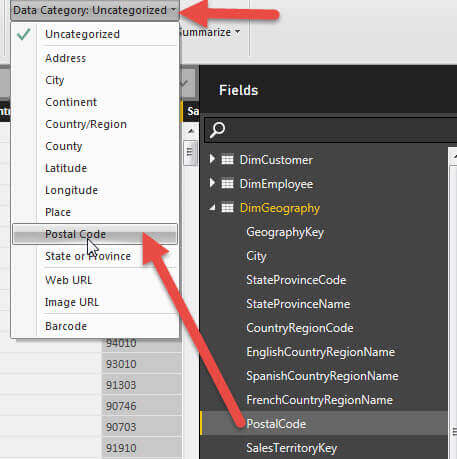This screenshot has width=457, height=459.
Task: Select the SpanishCountryRegionName field
Action: (322, 376)
